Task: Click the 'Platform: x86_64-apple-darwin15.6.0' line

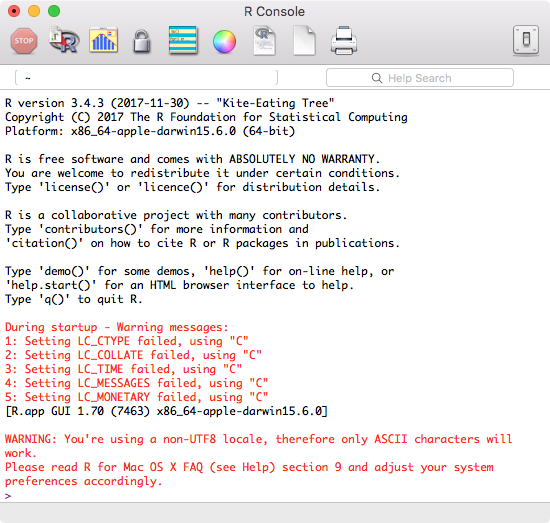Action: (150, 131)
